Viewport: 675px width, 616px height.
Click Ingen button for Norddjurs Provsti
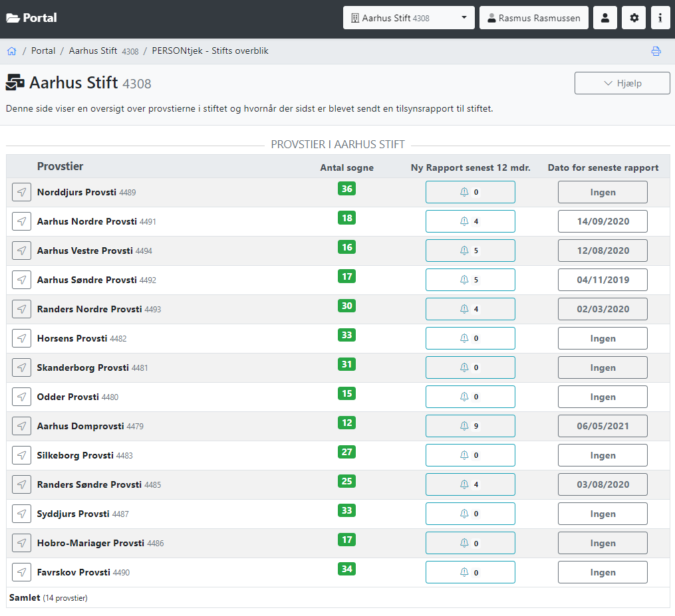[x=603, y=192]
